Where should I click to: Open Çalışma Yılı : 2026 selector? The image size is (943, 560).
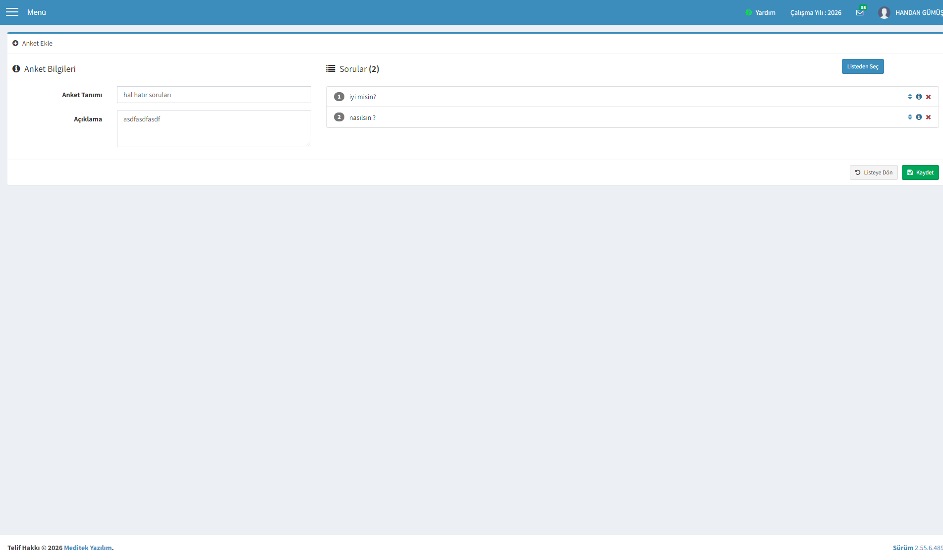(816, 12)
